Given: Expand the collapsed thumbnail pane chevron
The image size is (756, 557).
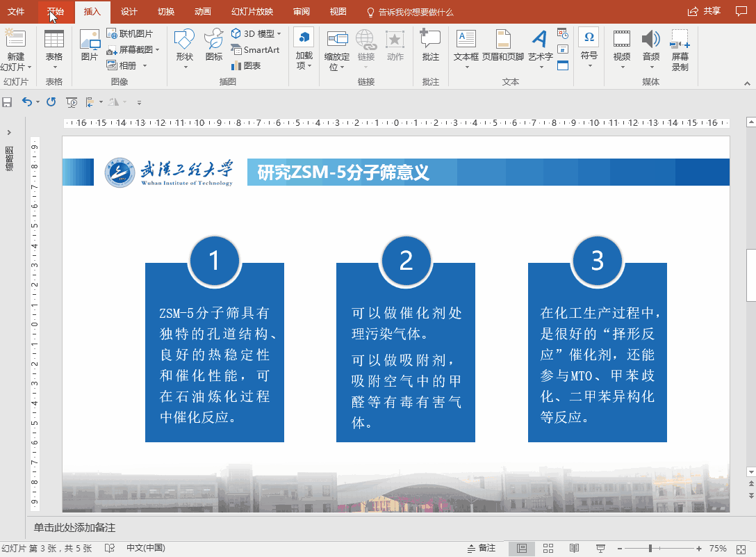Looking at the screenshot, I should click(x=9, y=132).
